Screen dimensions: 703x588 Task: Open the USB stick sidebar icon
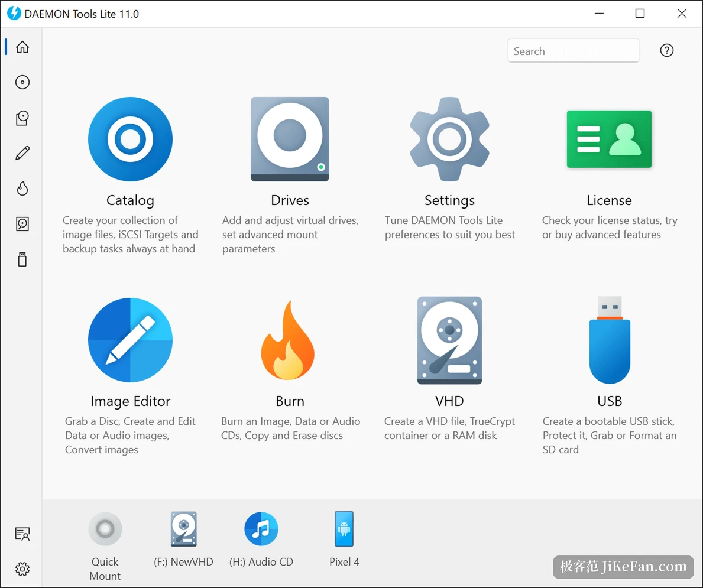click(x=22, y=259)
